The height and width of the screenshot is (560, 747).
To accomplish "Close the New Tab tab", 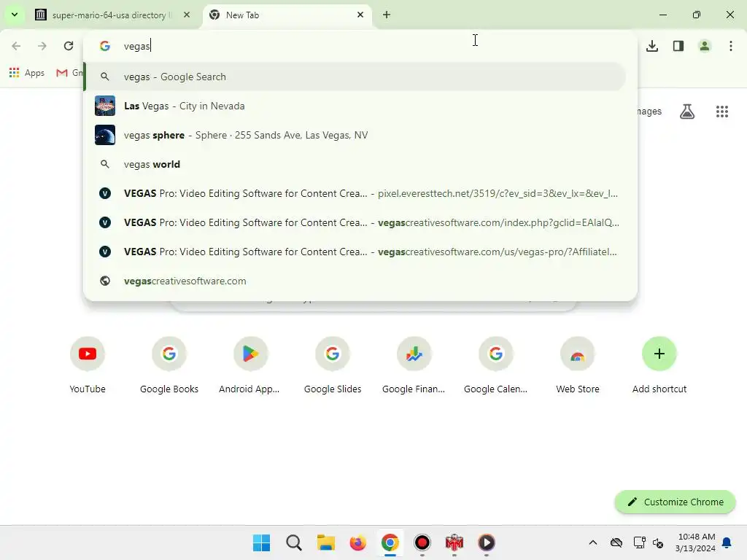I will tap(360, 15).
